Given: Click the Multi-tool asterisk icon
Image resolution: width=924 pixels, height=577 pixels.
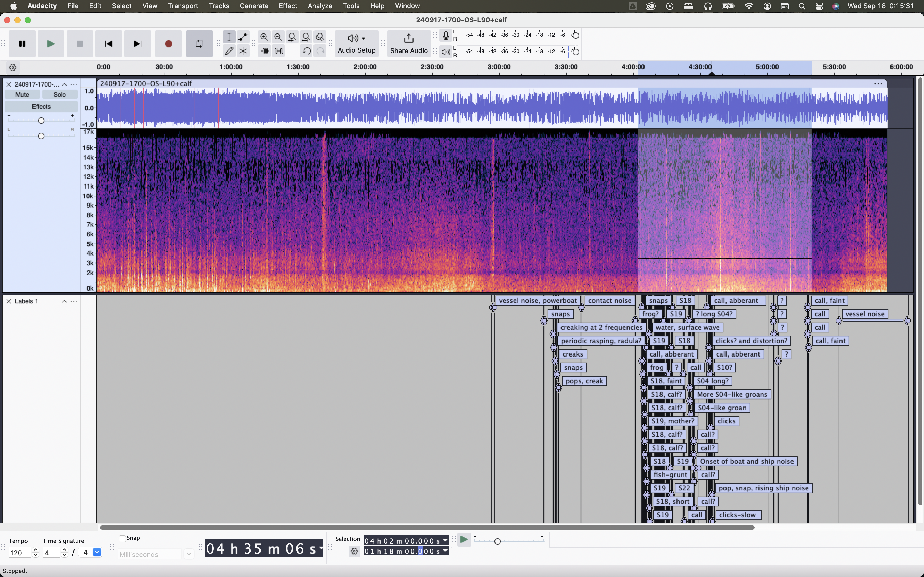Looking at the screenshot, I should pyautogui.click(x=243, y=51).
